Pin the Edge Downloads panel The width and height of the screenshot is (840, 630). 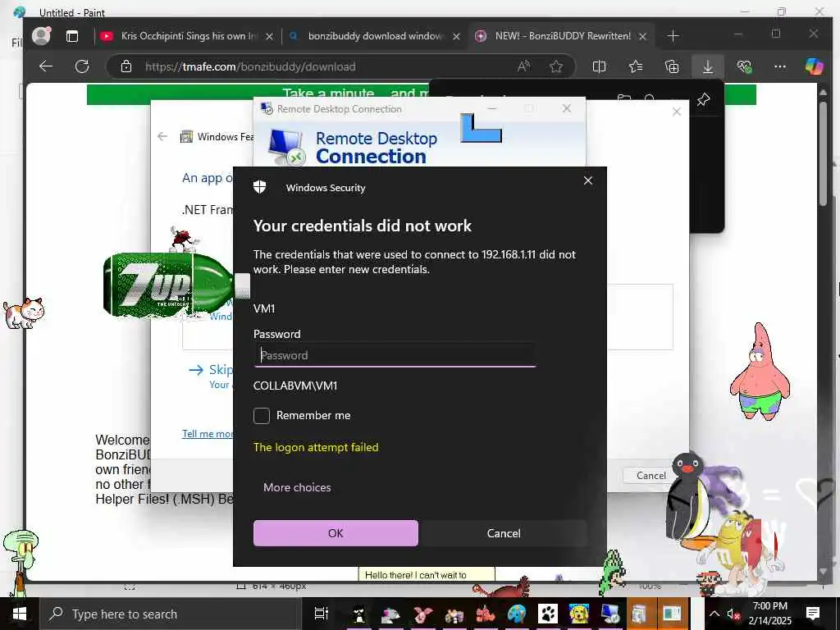coord(703,99)
